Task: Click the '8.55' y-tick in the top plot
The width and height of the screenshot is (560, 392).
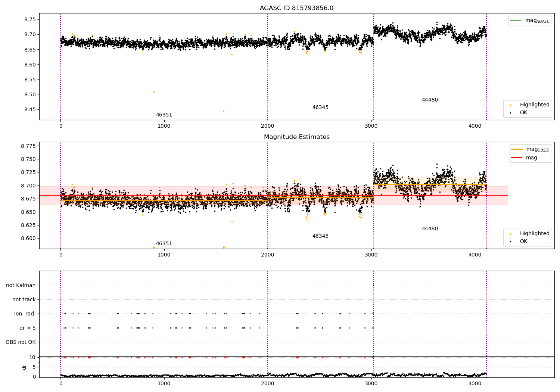Action: pos(29,80)
